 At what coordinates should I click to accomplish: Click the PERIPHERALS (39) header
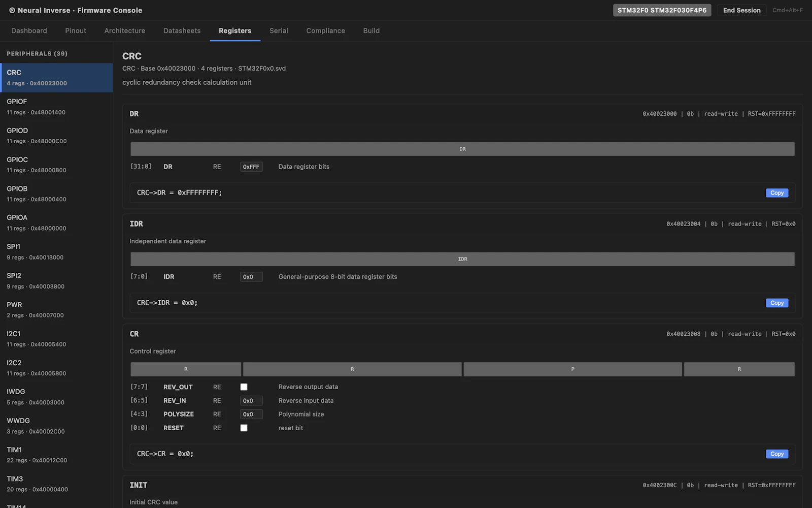(37, 54)
